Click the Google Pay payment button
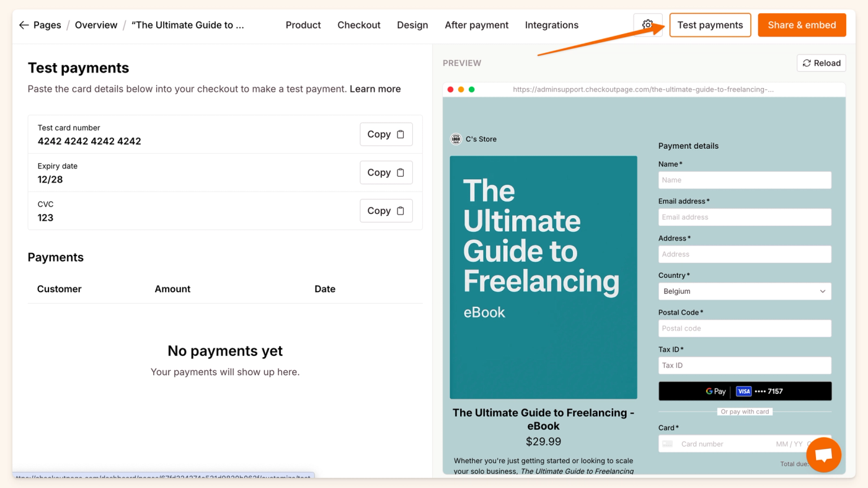Screen dimensions: 868x488 pos(745,391)
